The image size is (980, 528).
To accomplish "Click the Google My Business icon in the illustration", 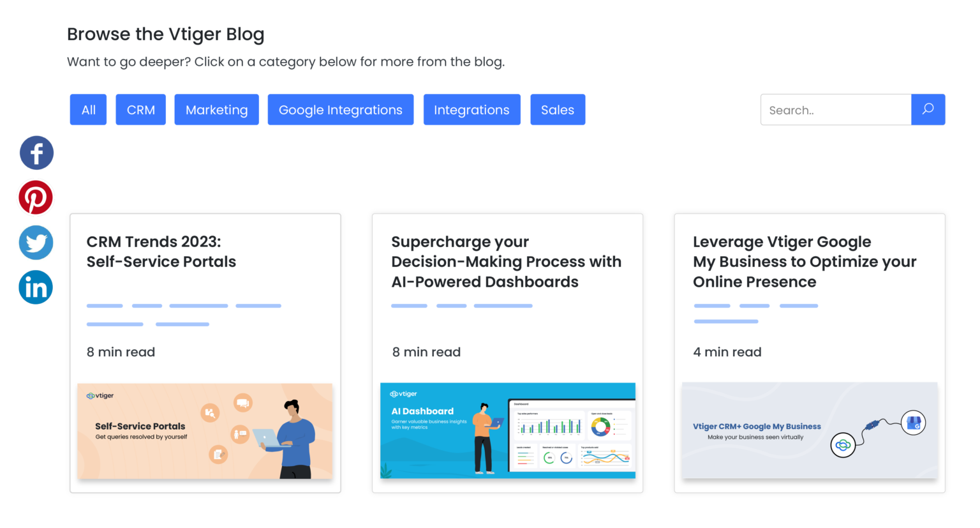I will [x=914, y=423].
